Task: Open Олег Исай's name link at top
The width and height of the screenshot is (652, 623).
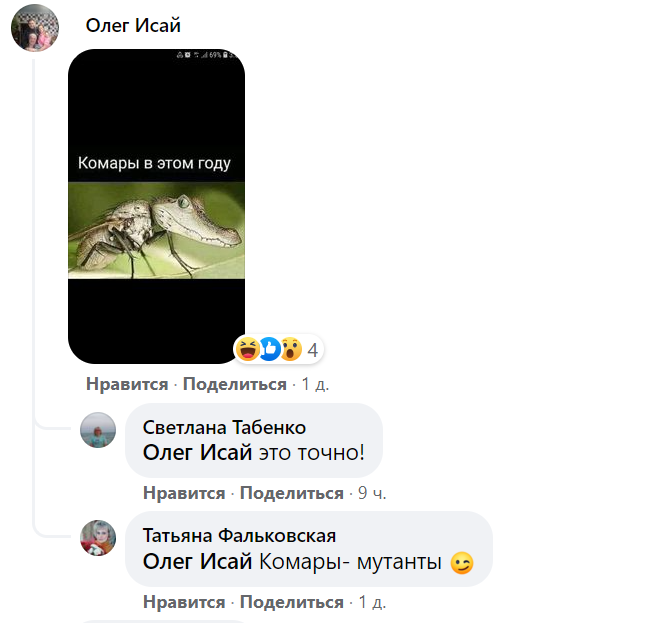Action: coord(133,25)
